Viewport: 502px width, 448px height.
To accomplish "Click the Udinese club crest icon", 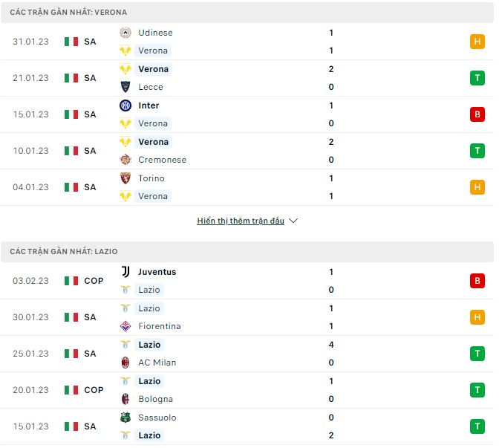I will [125, 33].
